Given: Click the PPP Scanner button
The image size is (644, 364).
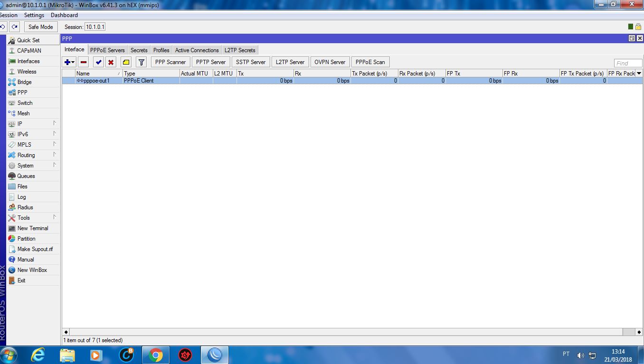Looking at the screenshot, I should click(x=170, y=62).
